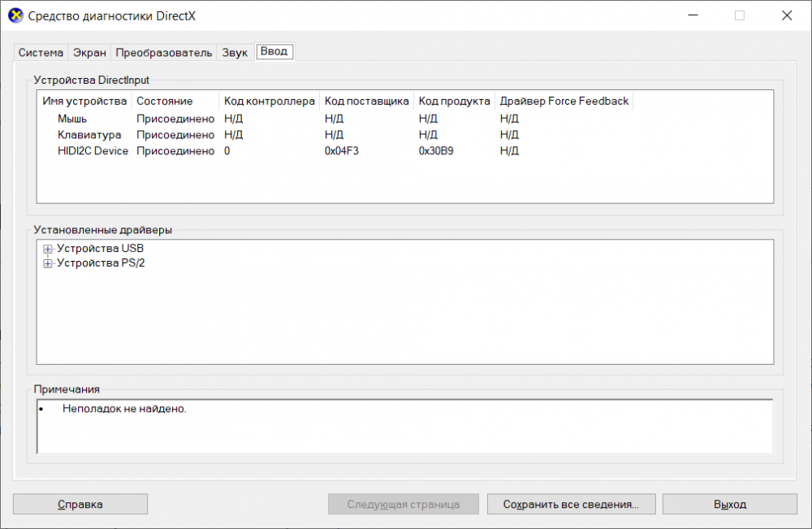
Task: Click Сохранить все сведения button
Action: pos(571,504)
